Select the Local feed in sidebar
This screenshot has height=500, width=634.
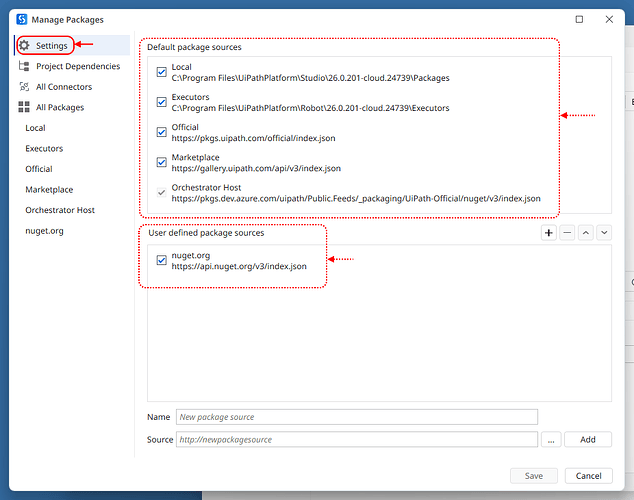click(35, 128)
